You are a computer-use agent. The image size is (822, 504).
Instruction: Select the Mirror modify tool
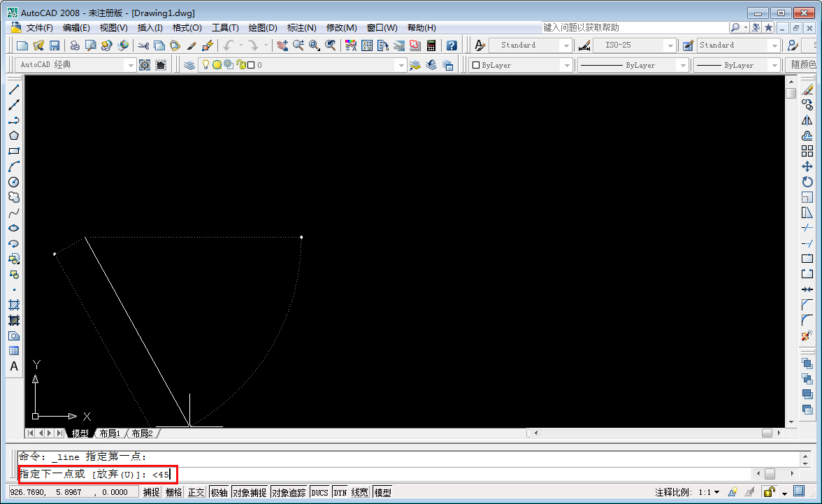(808, 120)
